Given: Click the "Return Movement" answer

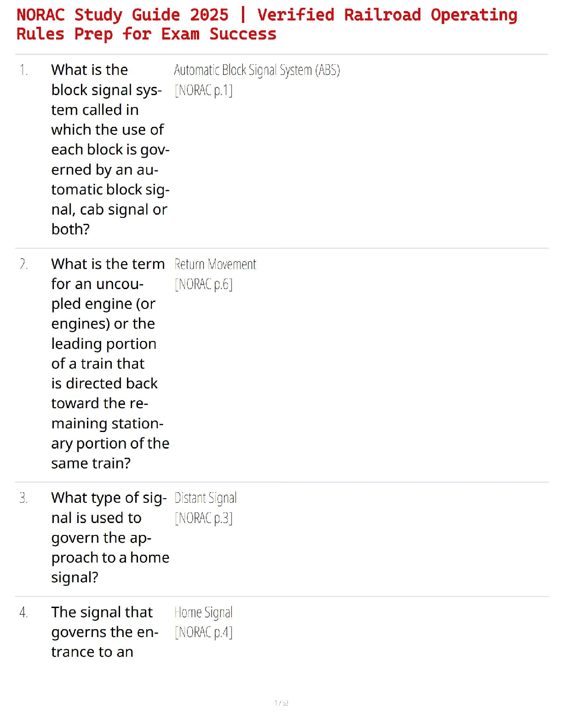Looking at the screenshot, I should (x=215, y=264).
